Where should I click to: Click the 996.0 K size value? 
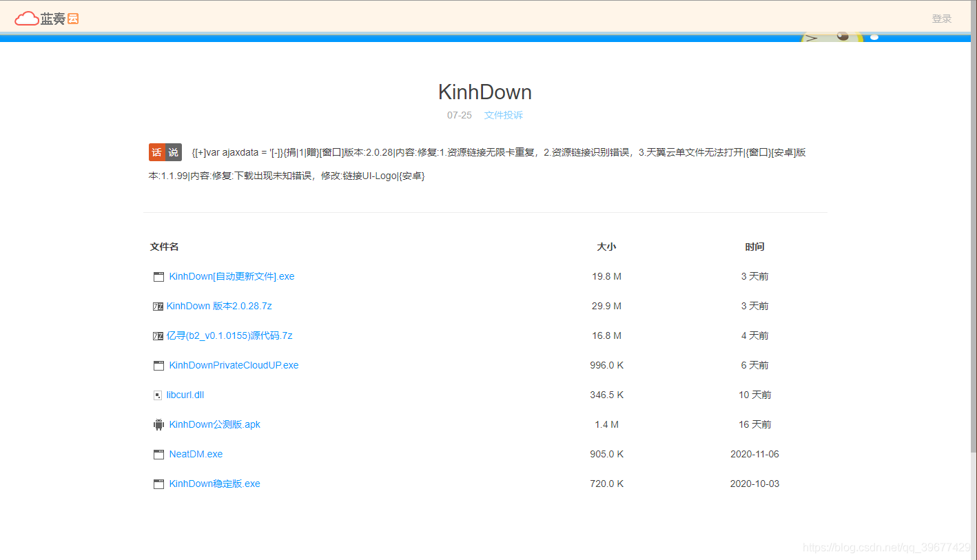606,365
